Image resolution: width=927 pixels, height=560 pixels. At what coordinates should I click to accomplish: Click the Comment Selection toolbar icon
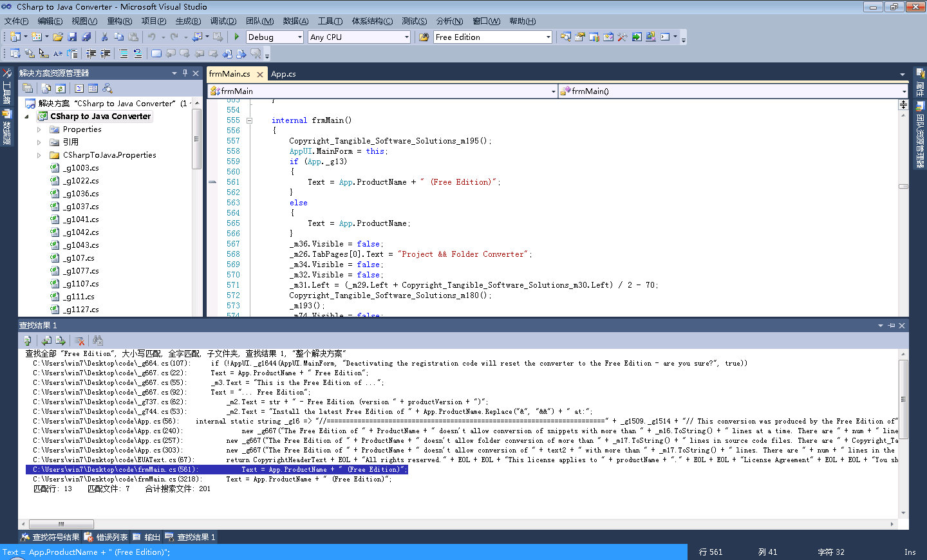[x=124, y=54]
